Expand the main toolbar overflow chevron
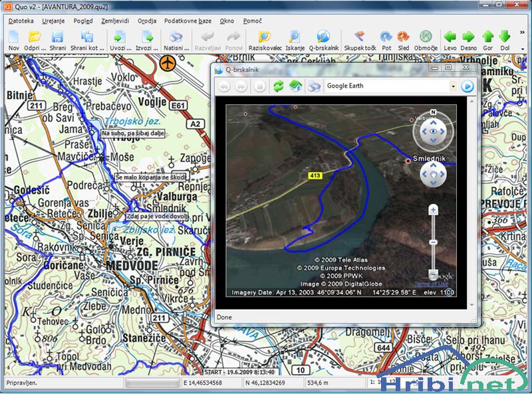The image size is (532, 394). pyautogui.click(x=522, y=33)
